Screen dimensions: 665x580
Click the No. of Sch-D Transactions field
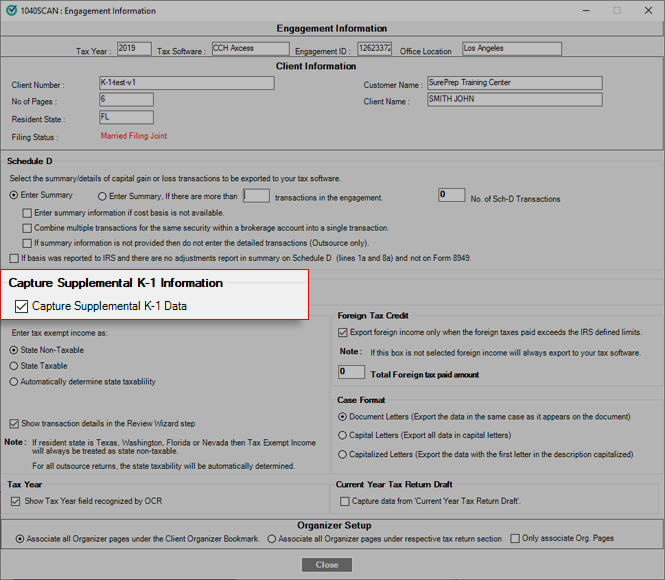click(452, 195)
